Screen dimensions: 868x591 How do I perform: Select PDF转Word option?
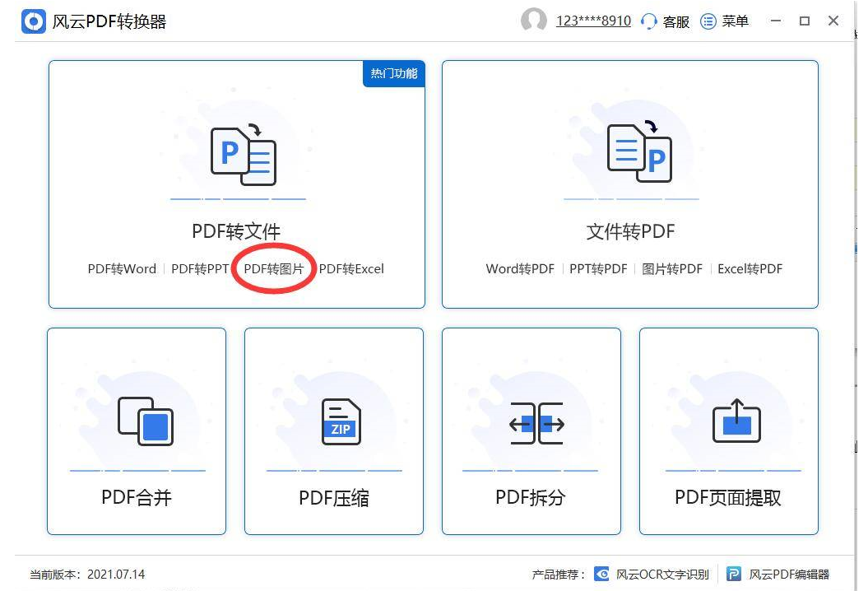(x=122, y=269)
